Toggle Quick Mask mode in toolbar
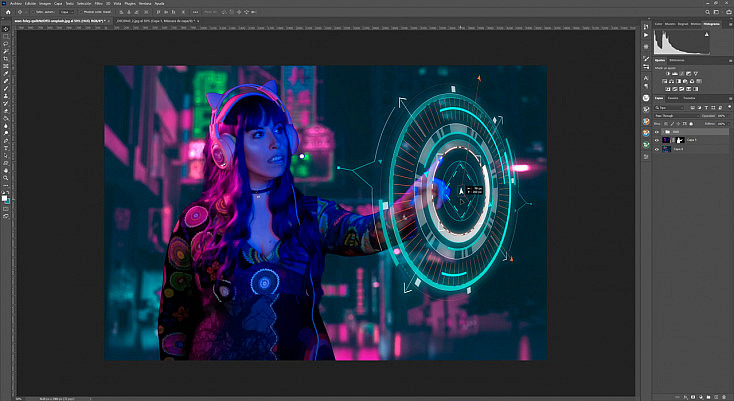This screenshot has height=401, width=734. coord(6,211)
